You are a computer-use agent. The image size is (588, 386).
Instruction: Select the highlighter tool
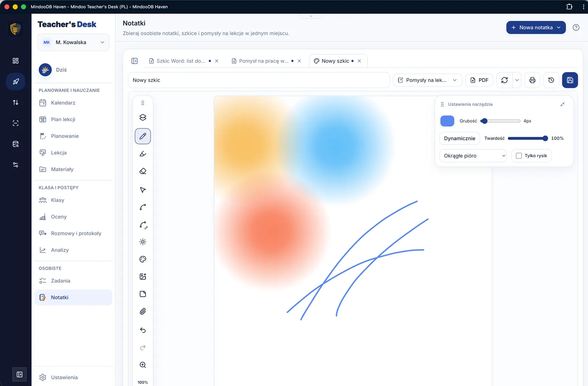[143, 154]
